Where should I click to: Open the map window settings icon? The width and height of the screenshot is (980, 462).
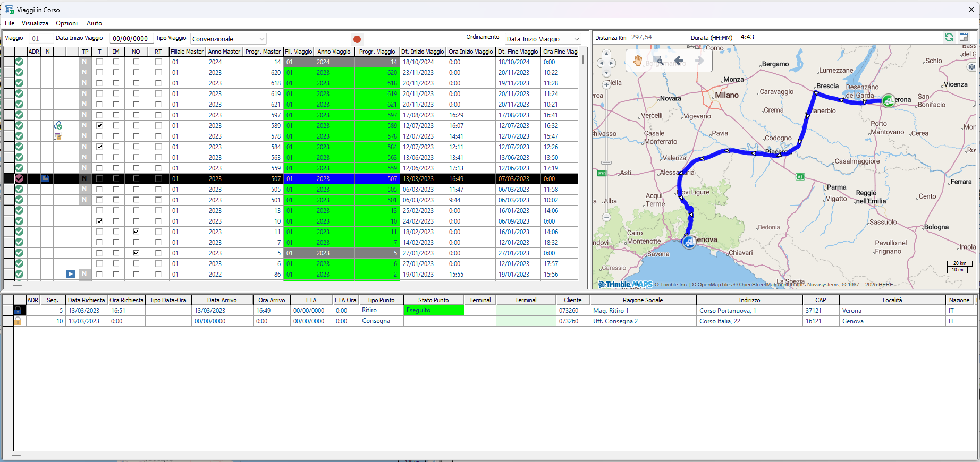[x=964, y=37]
